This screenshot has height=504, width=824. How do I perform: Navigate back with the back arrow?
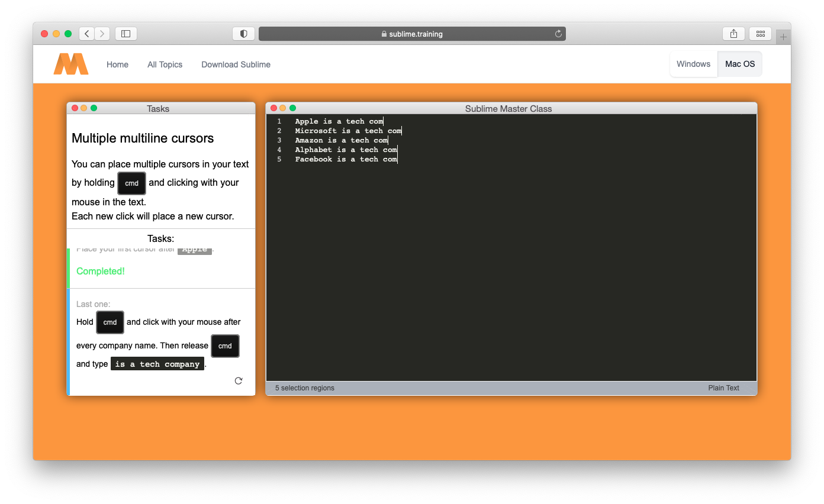pyautogui.click(x=86, y=34)
